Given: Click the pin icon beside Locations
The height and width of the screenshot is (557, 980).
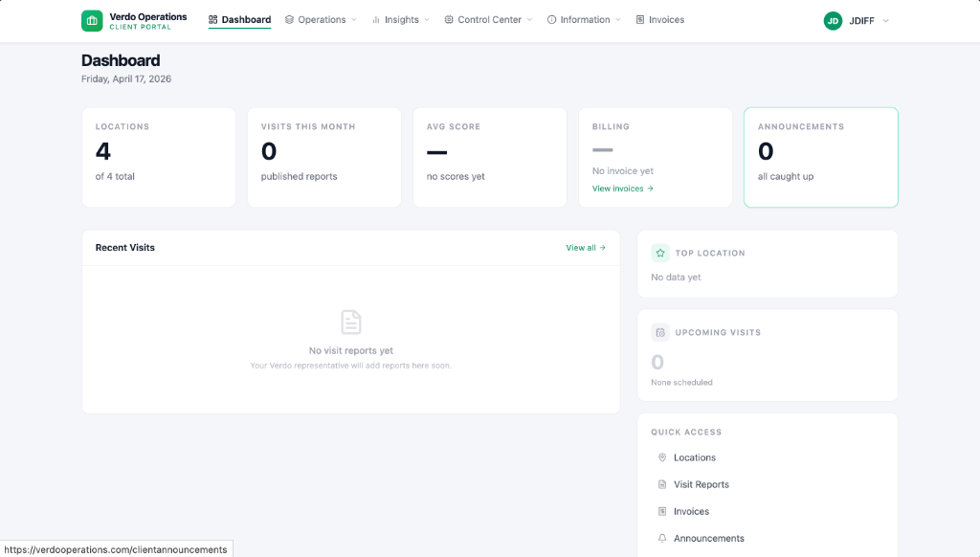Looking at the screenshot, I should pyautogui.click(x=662, y=457).
